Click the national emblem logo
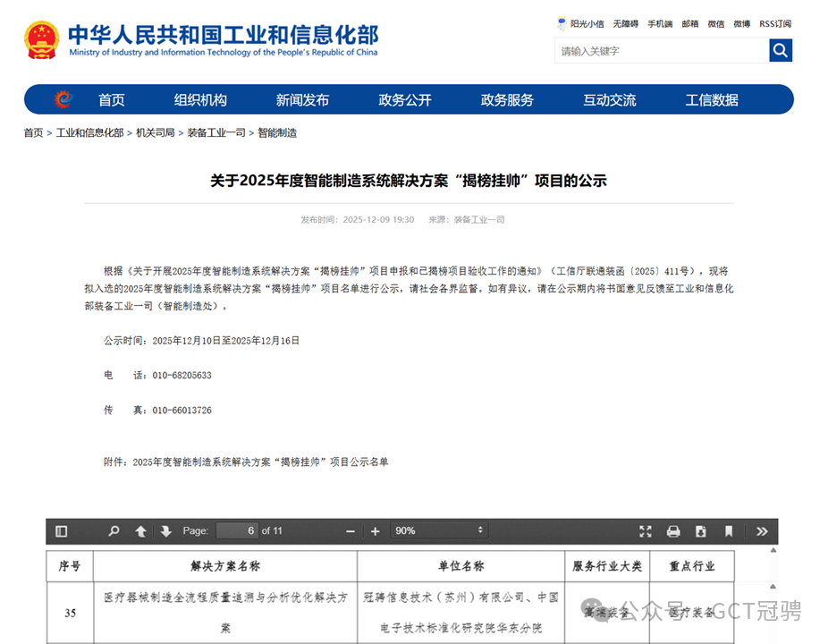Image resolution: width=828 pixels, height=644 pixels. (x=41, y=39)
